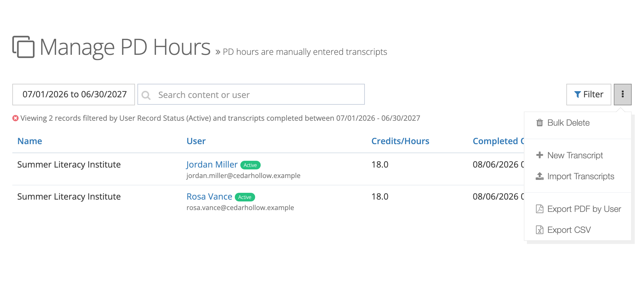Click the magnifier icon in search box

pos(146,95)
